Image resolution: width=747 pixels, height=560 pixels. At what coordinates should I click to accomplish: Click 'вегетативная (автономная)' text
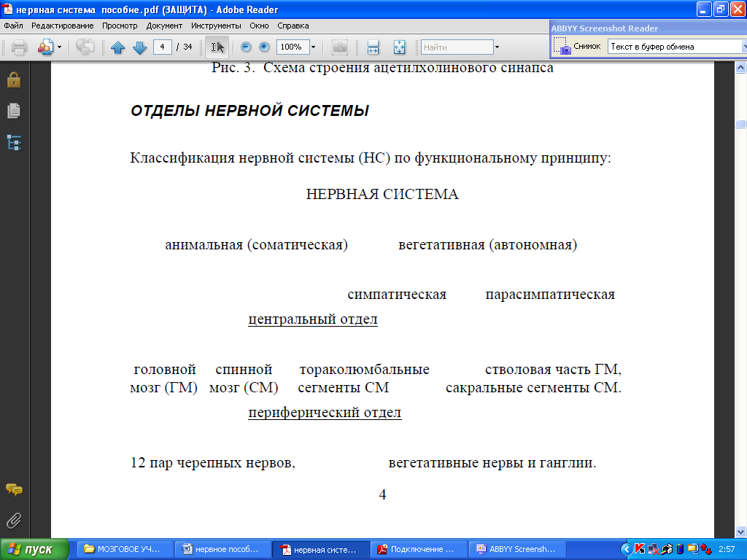[x=488, y=245]
